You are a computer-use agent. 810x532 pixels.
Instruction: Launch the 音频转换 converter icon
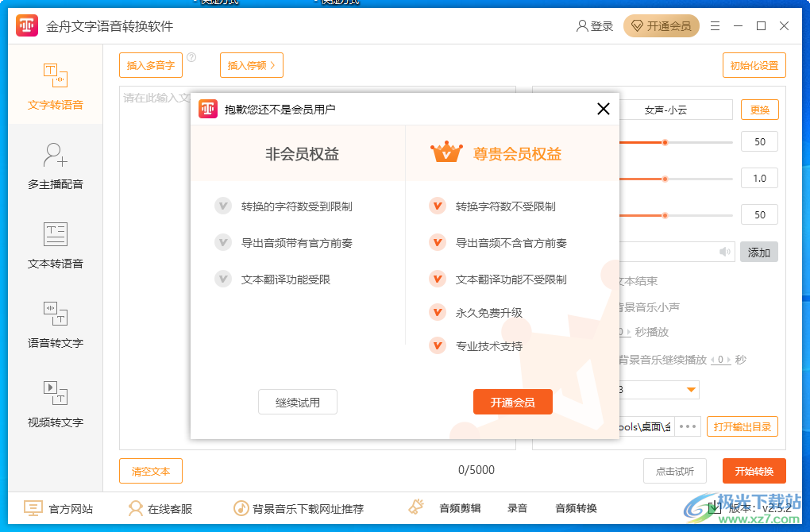(x=575, y=507)
